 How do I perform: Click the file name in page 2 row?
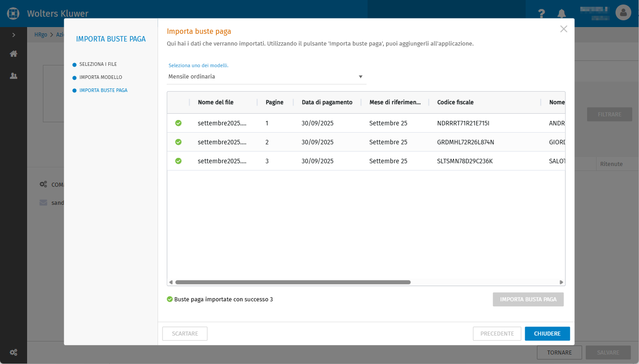pyautogui.click(x=222, y=142)
